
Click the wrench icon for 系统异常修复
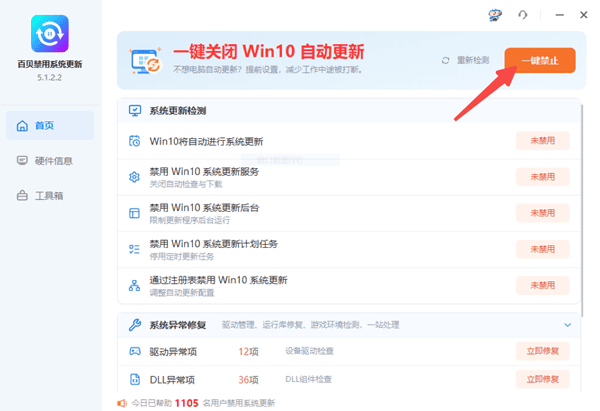click(x=135, y=325)
